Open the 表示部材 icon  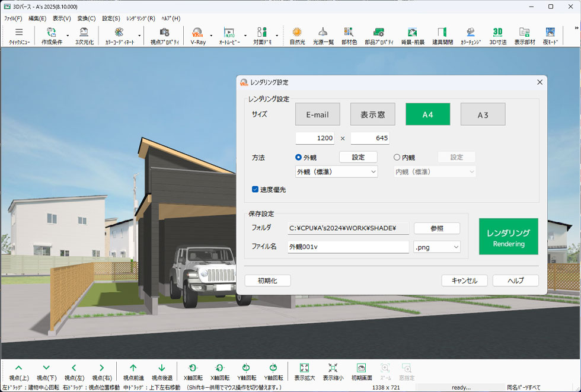point(525,36)
